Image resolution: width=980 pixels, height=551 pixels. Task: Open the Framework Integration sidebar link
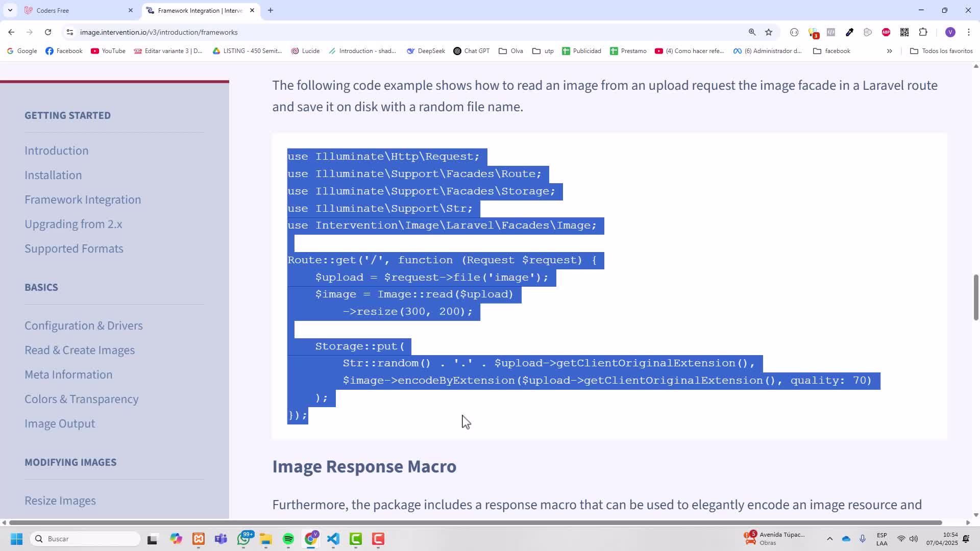click(x=83, y=199)
